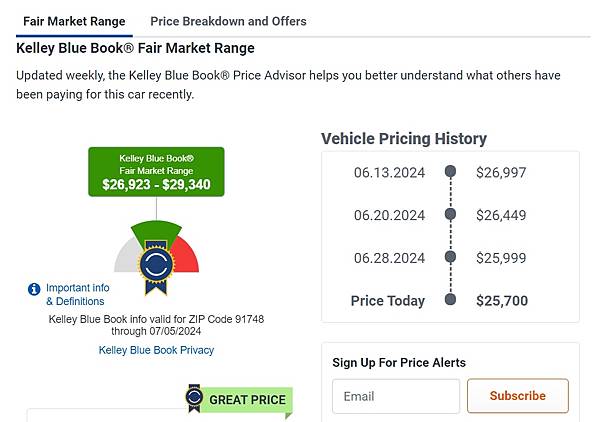Click the green Fair Market Range price box
Viewport: 600px width, 422px height.
(x=156, y=171)
